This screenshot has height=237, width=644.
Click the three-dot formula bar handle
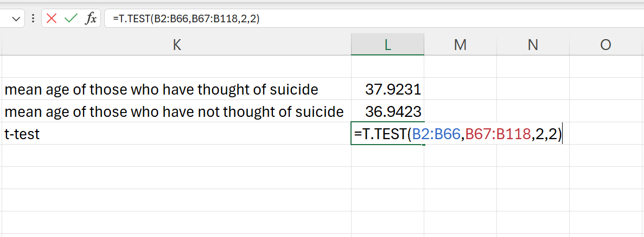coord(33,18)
